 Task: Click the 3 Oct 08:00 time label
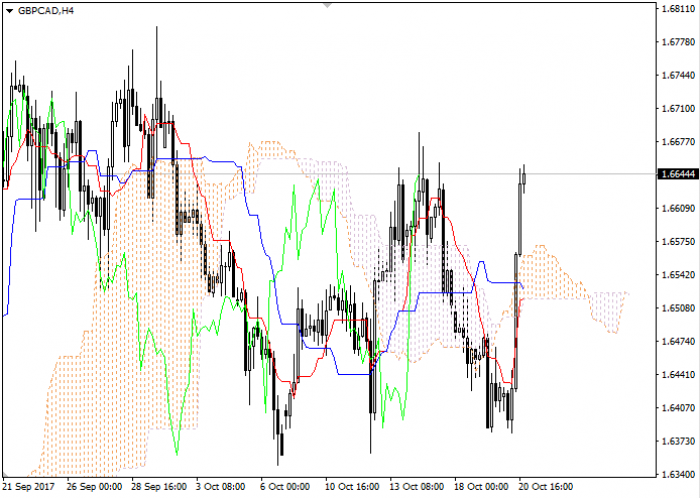pyautogui.click(x=221, y=486)
